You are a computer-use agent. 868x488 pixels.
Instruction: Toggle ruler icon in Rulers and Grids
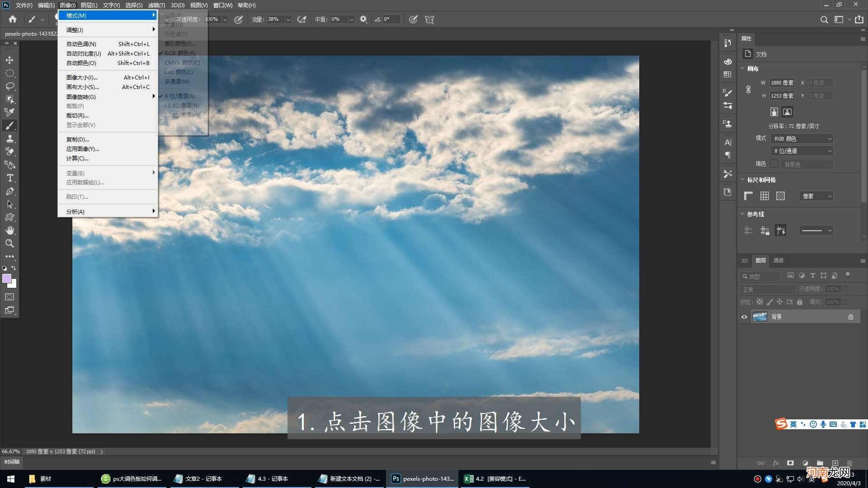(x=748, y=196)
